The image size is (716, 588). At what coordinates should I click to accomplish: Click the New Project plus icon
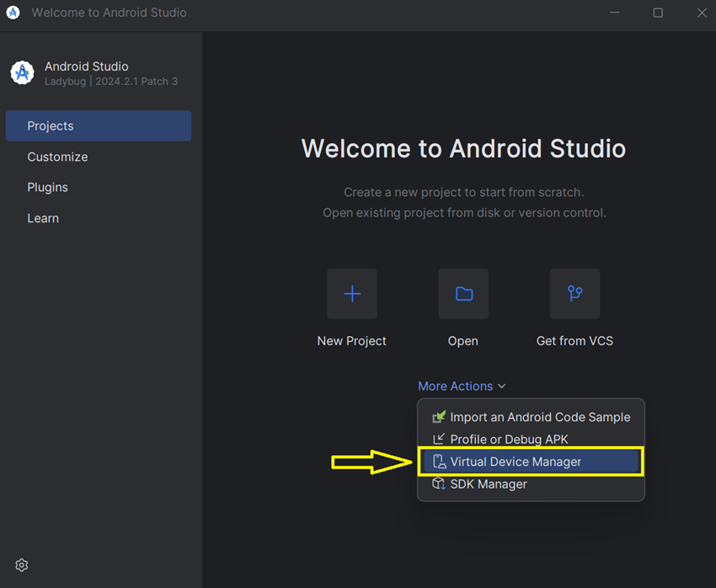coord(351,293)
